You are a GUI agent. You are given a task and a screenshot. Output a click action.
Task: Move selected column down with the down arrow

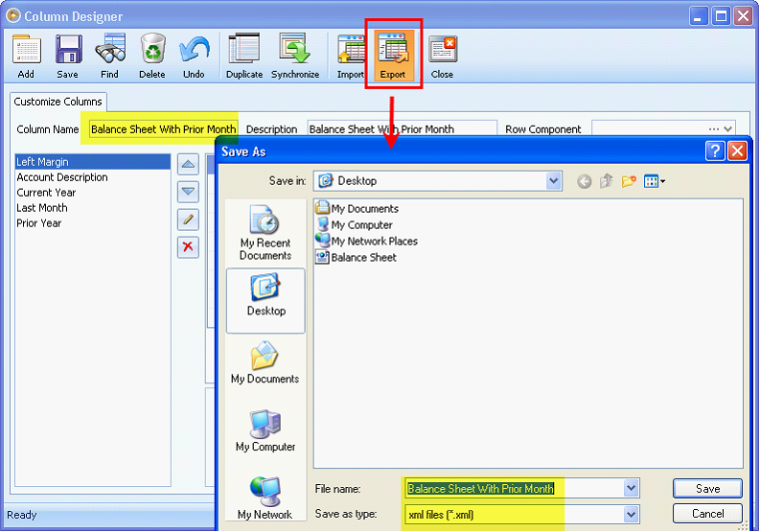[x=188, y=192]
